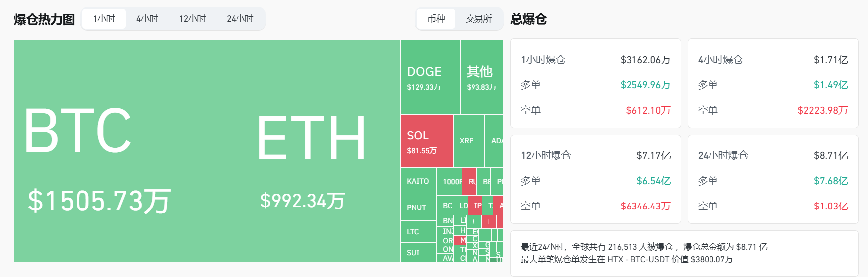Screen dimensions: 868x277
Task: Click the 总爆仓 heading
Action: click(x=529, y=19)
